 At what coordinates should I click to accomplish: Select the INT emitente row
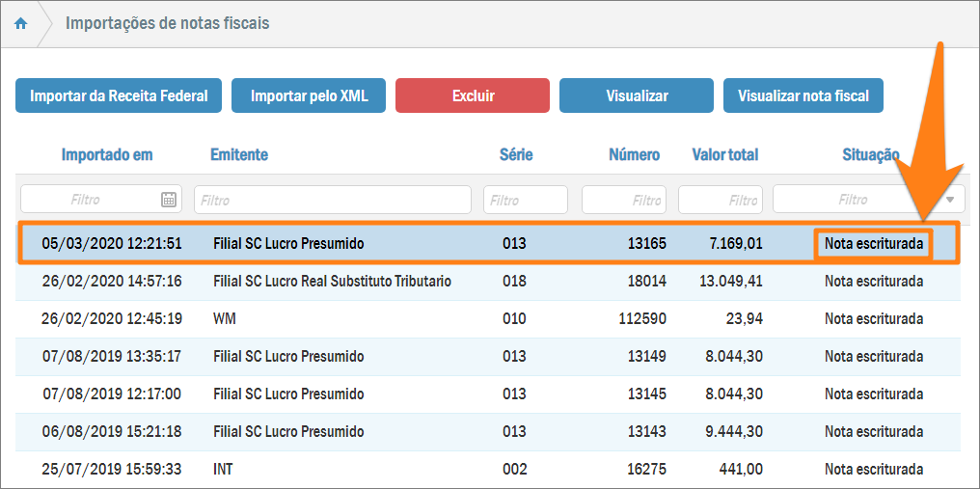click(223, 470)
